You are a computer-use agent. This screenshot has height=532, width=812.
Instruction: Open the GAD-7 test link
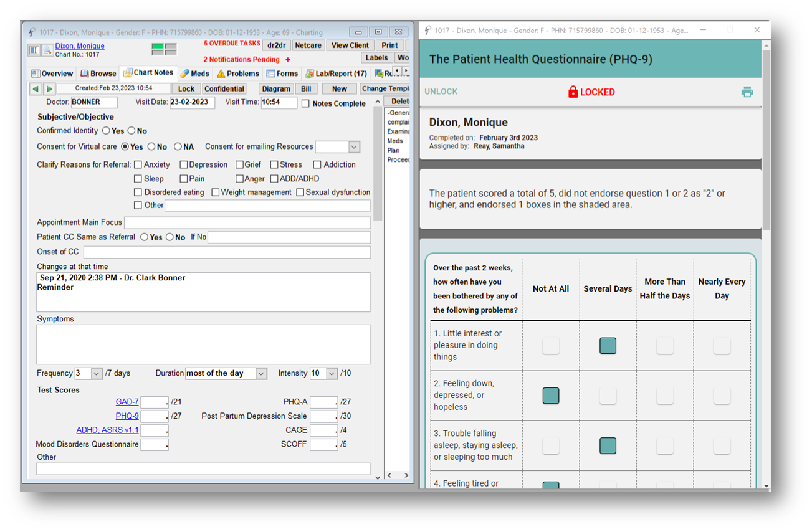pyautogui.click(x=127, y=402)
